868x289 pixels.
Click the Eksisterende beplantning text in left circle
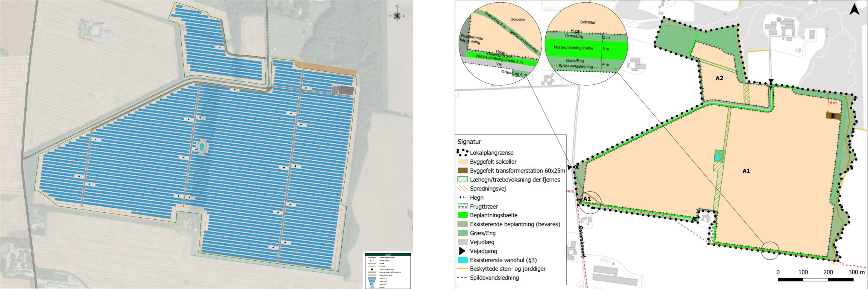(x=471, y=39)
